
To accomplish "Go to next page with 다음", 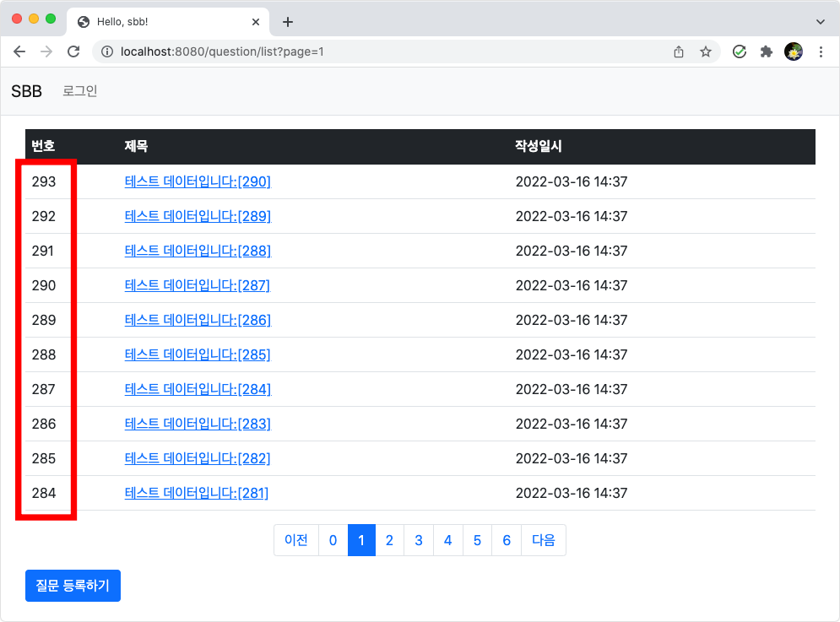I will coord(543,540).
